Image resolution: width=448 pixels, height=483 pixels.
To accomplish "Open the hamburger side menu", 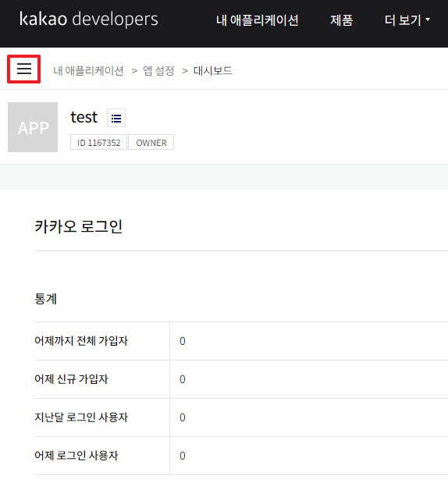I will click(24, 69).
